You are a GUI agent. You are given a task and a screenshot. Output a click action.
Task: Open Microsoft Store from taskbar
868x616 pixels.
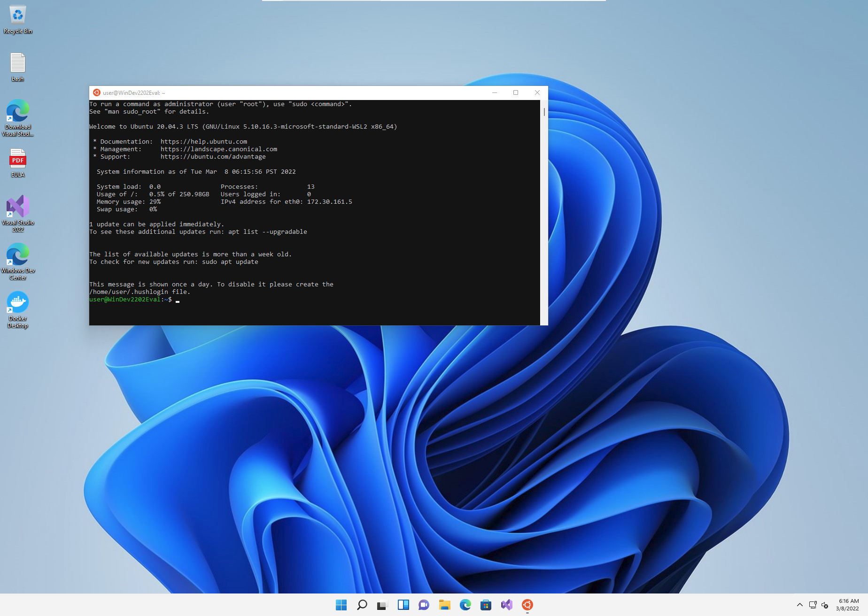point(486,605)
